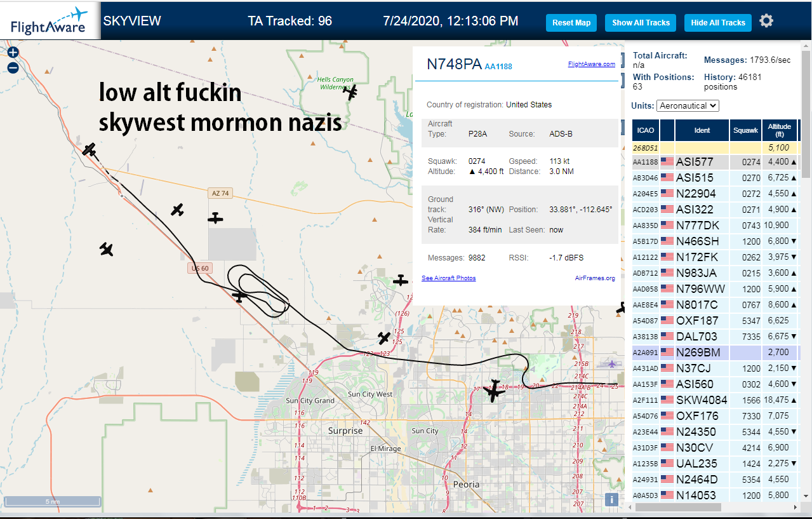Select the N37CJ table row
This screenshot has height=519, width=812.
point(715,368)
